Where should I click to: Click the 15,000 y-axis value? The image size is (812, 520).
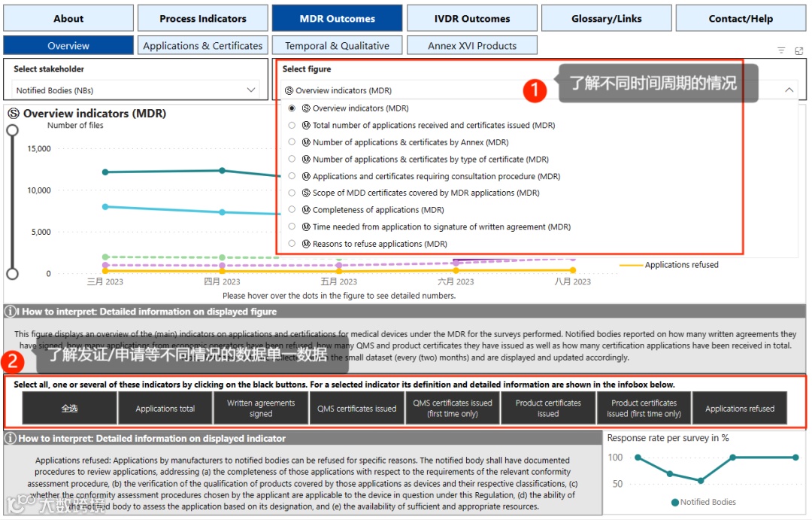[39, 149]
